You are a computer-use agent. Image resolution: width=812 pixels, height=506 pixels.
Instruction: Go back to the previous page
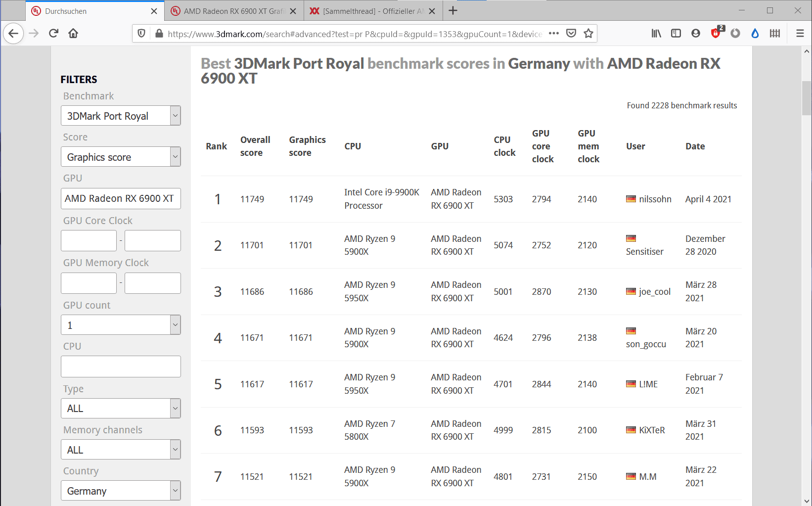click(x=13, y=33)
